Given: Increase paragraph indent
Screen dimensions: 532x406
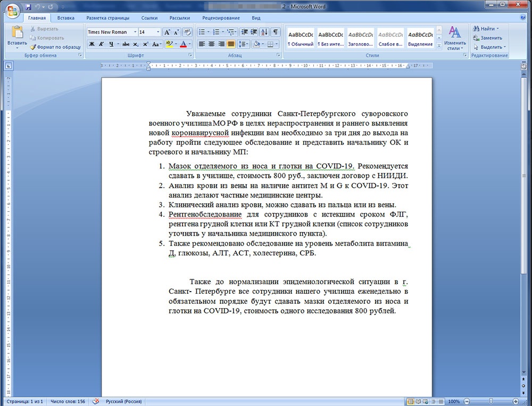Looking at the screenshot, I should pyautogui.click(x=254, y=32).
